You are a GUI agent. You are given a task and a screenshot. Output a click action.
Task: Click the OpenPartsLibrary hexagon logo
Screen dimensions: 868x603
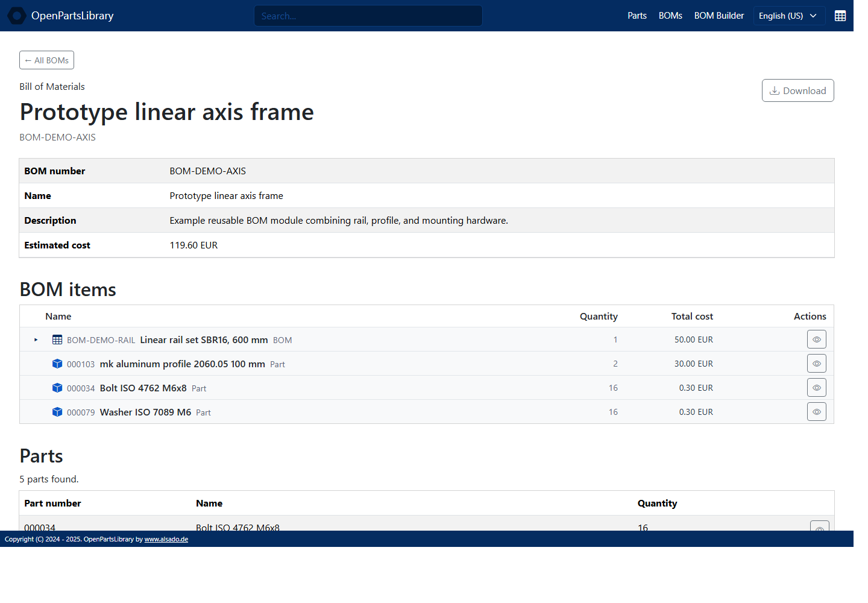click(16, 16)
